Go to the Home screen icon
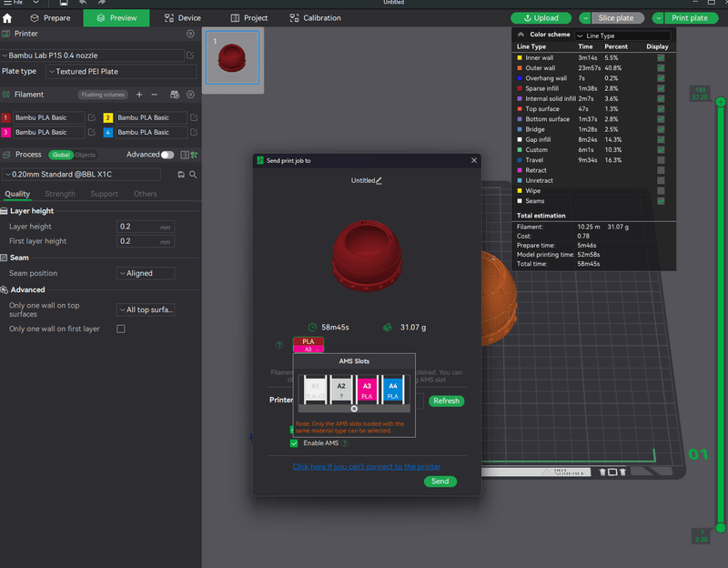This screenshot has width=728, height=568. pyautogui.click(x=7, y=18)
